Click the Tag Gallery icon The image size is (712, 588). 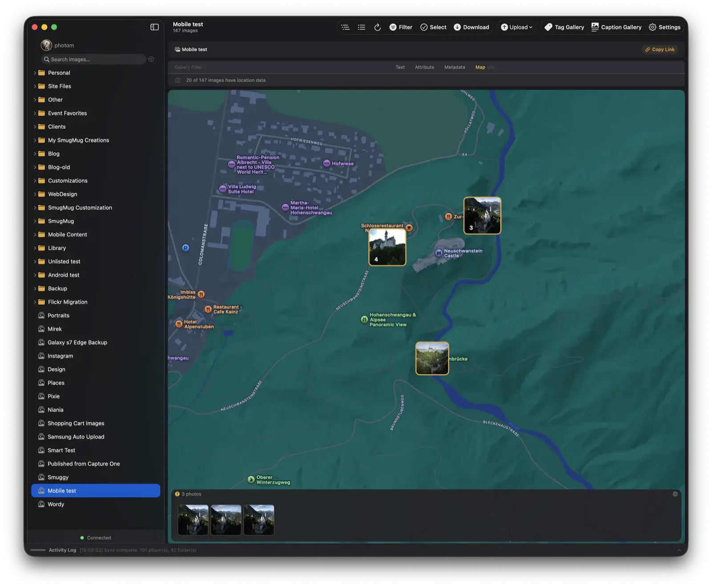(548, 27)
